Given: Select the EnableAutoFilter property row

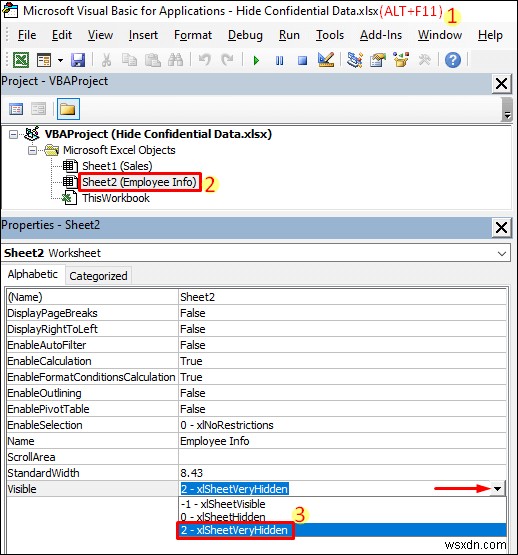Looking at the screenshot, I should pos(256,345).
